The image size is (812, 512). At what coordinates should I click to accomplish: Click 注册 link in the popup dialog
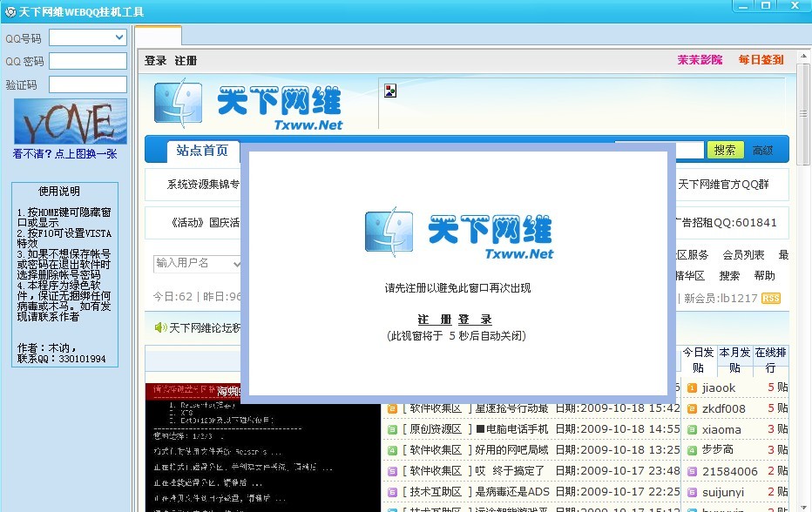pos(435,320)
